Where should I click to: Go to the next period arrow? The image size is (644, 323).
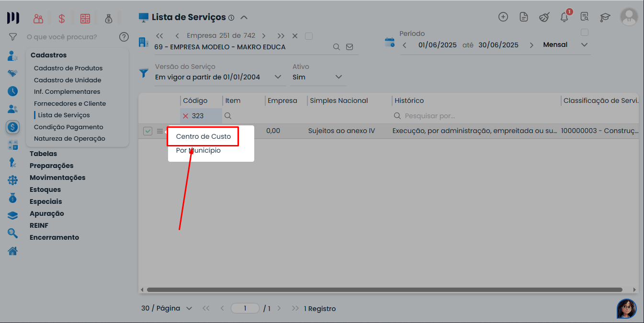[x=531, y=45]
